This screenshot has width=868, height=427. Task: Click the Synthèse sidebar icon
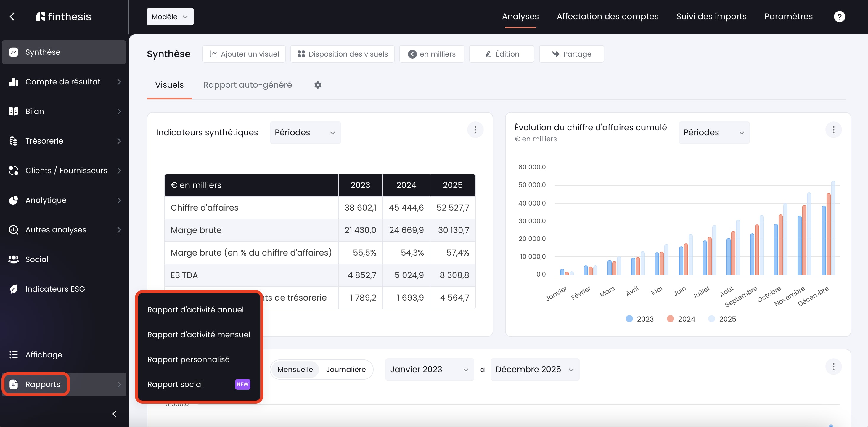14,52
